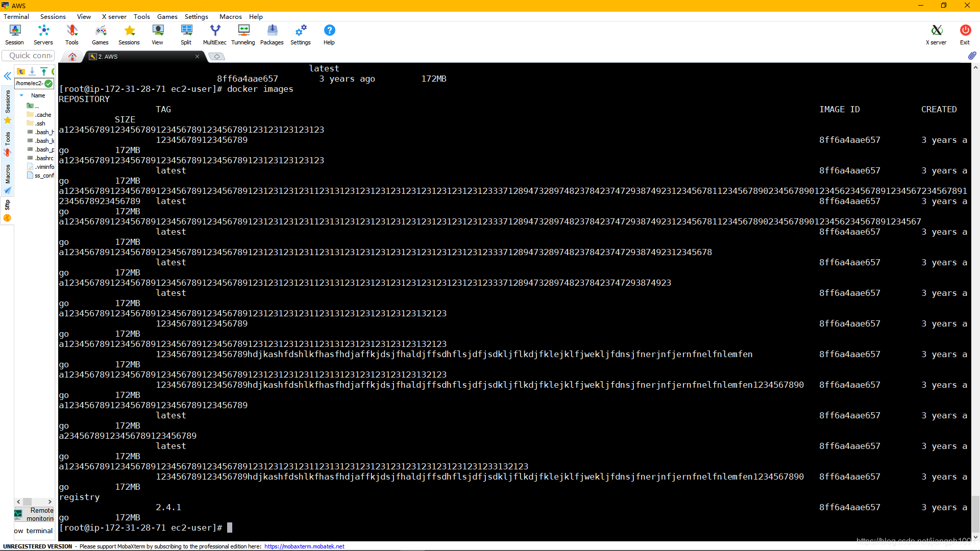
Task: Open the X server menu
Action: (114, 16)
